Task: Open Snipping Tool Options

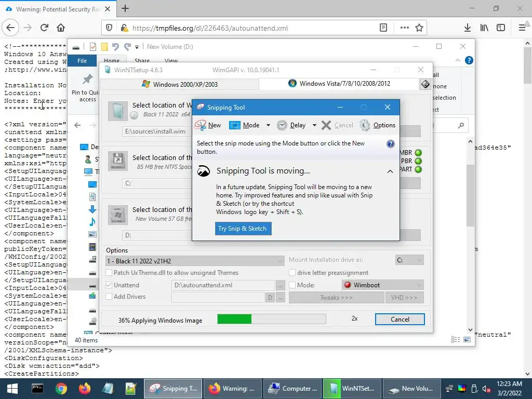Action: pyautogui.click(x=377, y=125)
